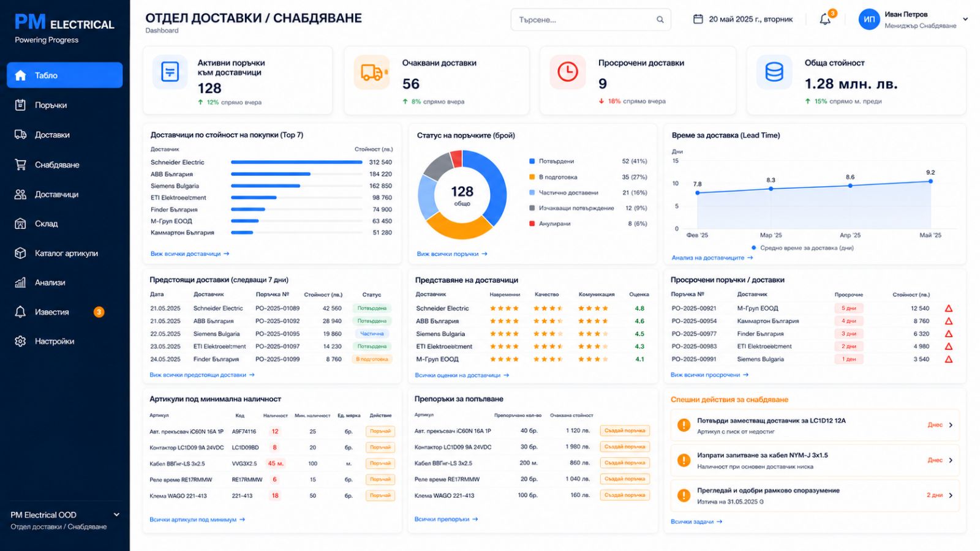Click the Каталог артикули box icon
This screenshot has height=551, width=980.
[20, 253]
